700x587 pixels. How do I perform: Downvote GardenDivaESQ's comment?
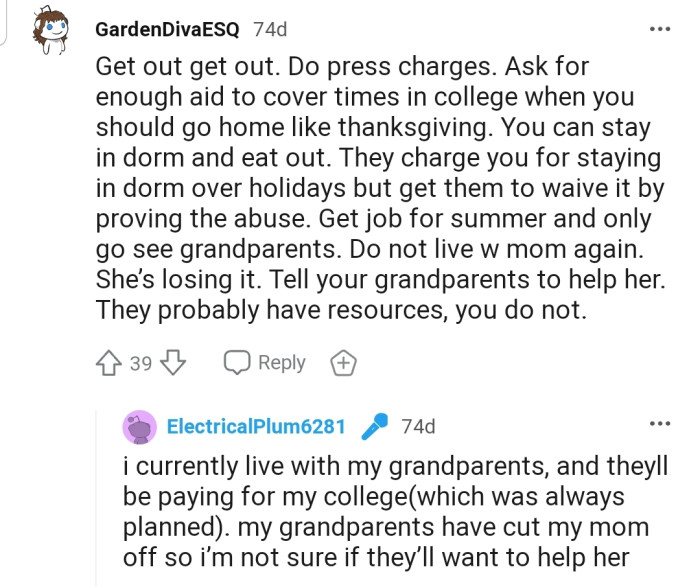173,363
